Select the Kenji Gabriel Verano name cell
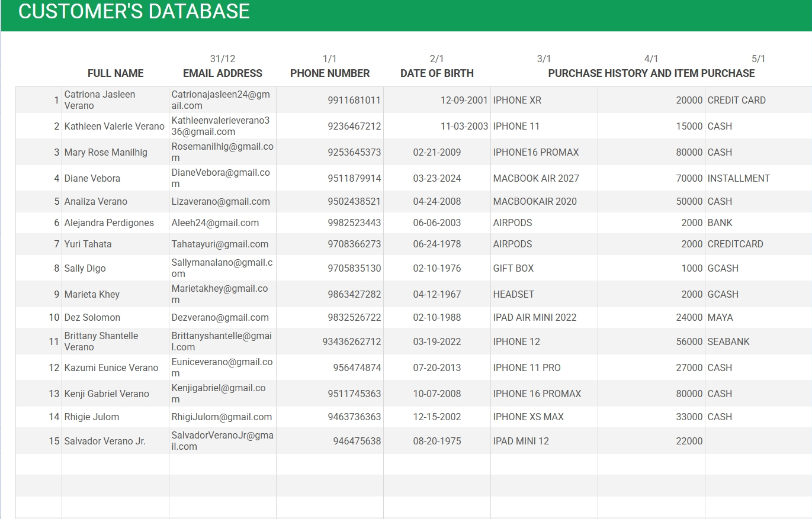Image resolution: width=812 pixels, height=519 pixels. [x=115, y=394]
